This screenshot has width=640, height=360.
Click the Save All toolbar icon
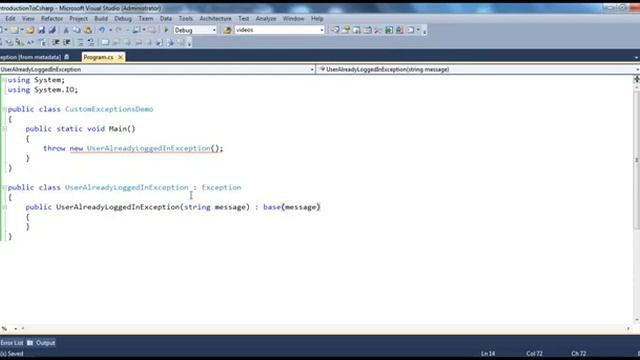pos(52,30)
